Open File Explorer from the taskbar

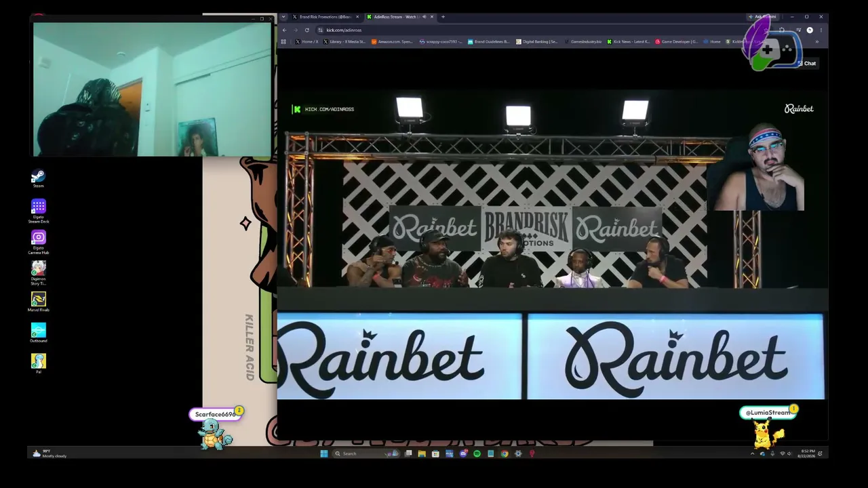point(422,453)
